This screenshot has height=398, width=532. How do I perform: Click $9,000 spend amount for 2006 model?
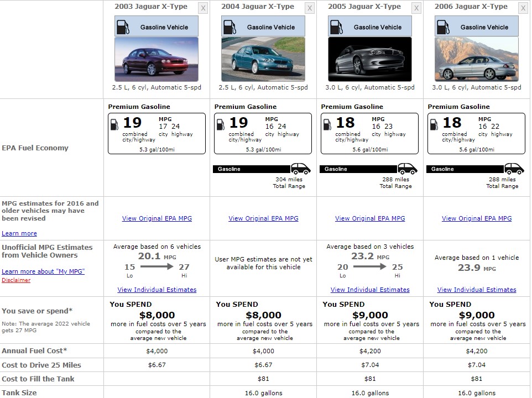(477, 315)
